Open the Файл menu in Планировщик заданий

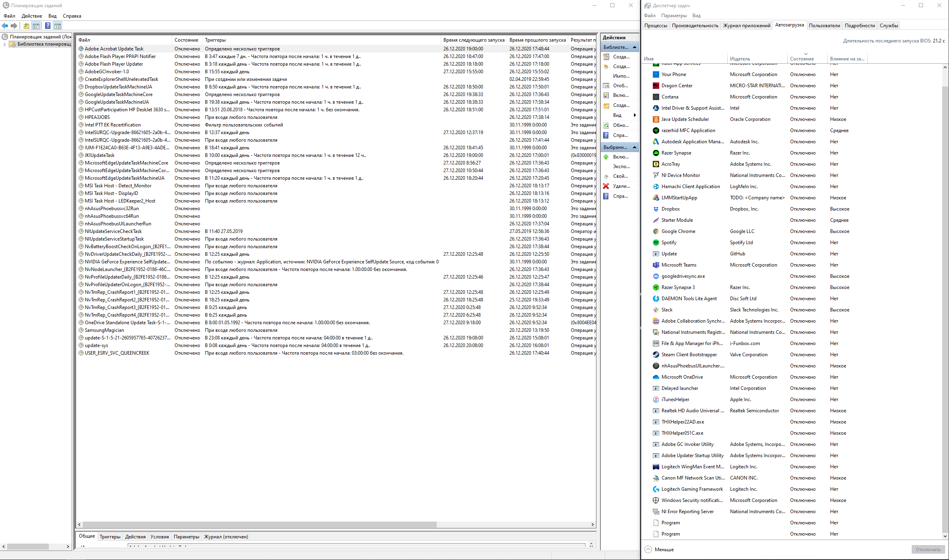[9, 16]
